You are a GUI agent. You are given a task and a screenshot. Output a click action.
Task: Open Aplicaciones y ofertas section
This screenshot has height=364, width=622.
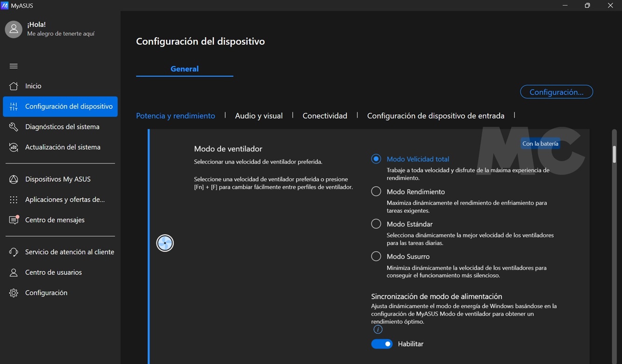coord(64,199)
